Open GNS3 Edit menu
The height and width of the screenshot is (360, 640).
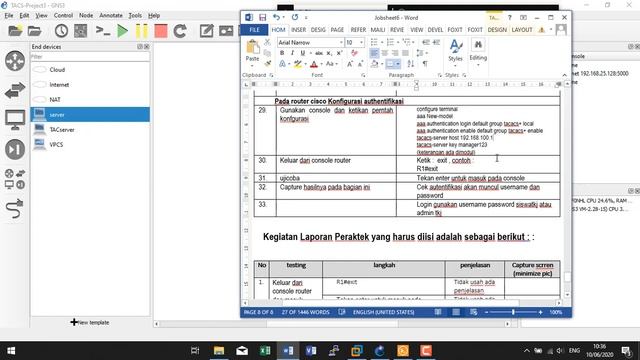(24, 16)
